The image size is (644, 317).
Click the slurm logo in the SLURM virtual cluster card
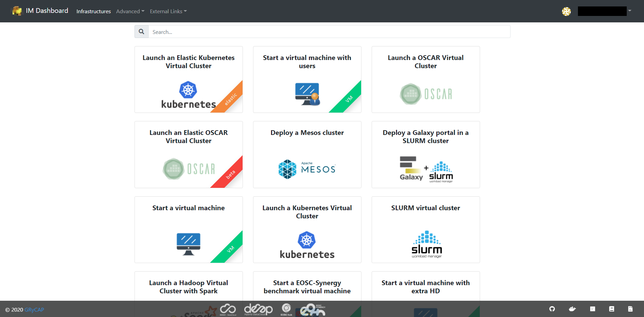click(427, 244)
